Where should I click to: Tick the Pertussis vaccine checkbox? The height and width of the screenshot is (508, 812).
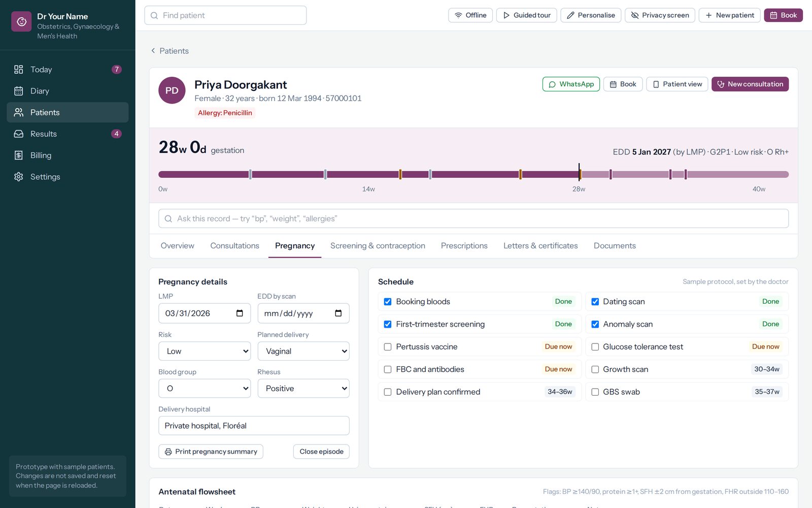coord(388,347)
